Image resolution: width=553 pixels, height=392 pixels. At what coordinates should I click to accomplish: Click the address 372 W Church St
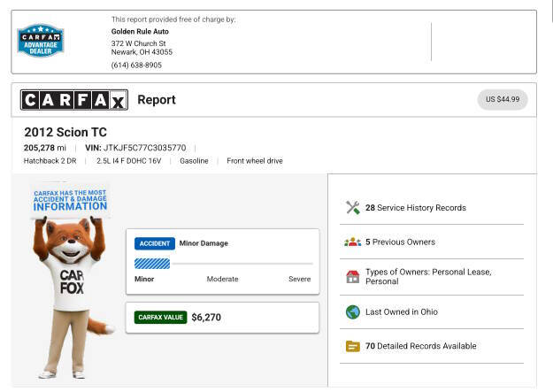138,43
